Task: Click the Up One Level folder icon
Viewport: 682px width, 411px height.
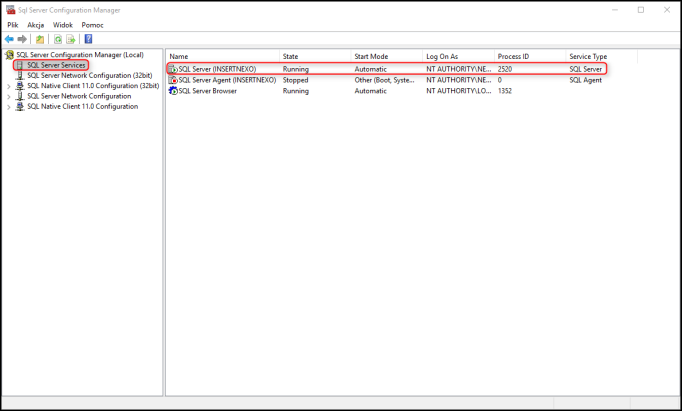Action: pyautogui.click(x=40, y=39)
